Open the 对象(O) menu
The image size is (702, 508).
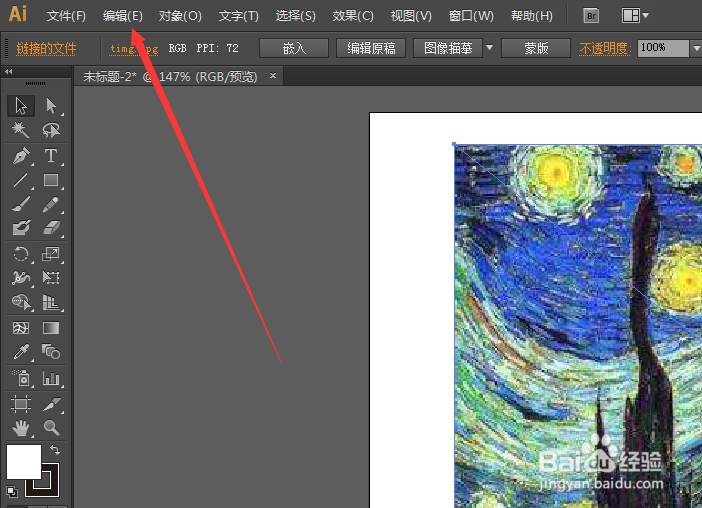pos(180,16)
